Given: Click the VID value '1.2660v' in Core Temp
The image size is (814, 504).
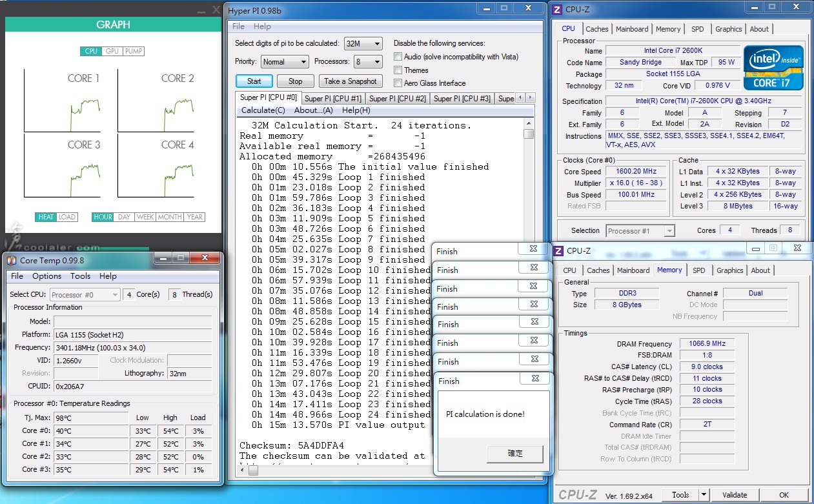Looking at the screenshot, I should (76, 360).
